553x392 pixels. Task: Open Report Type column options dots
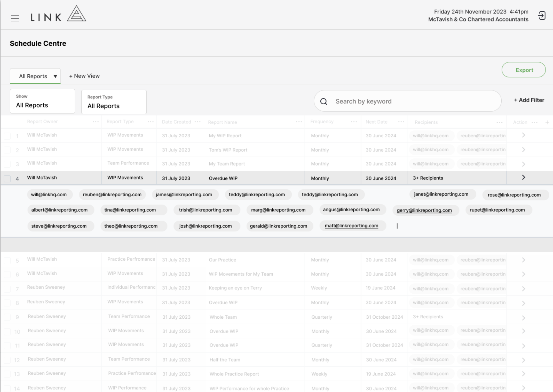[151, 122]
